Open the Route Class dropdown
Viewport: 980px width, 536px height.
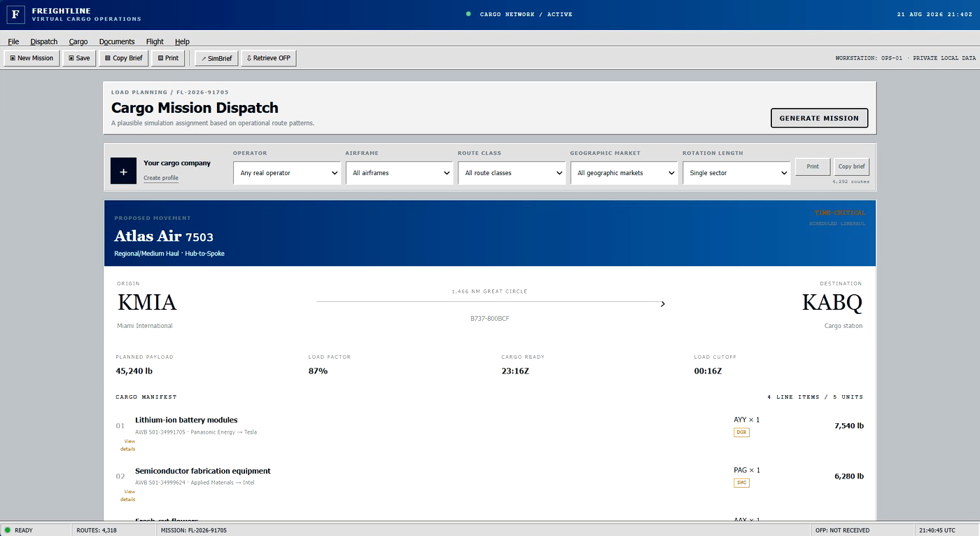[512, 173]
